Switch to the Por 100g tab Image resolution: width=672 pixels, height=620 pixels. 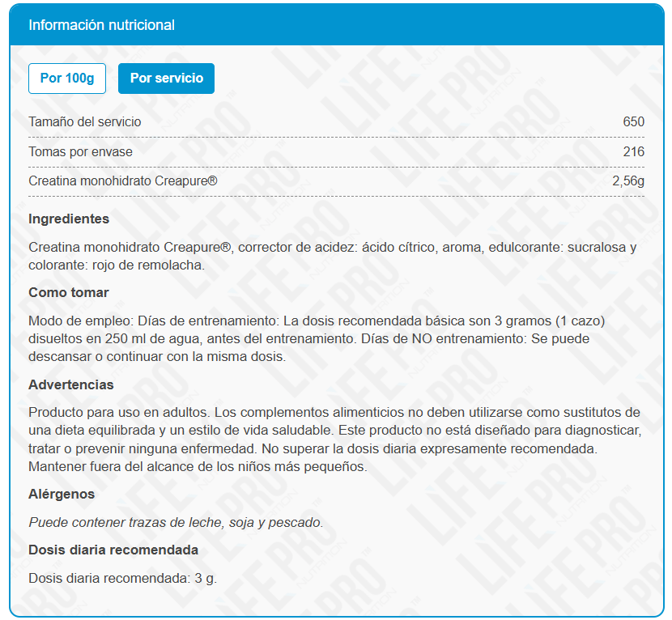tap(67, 79)
